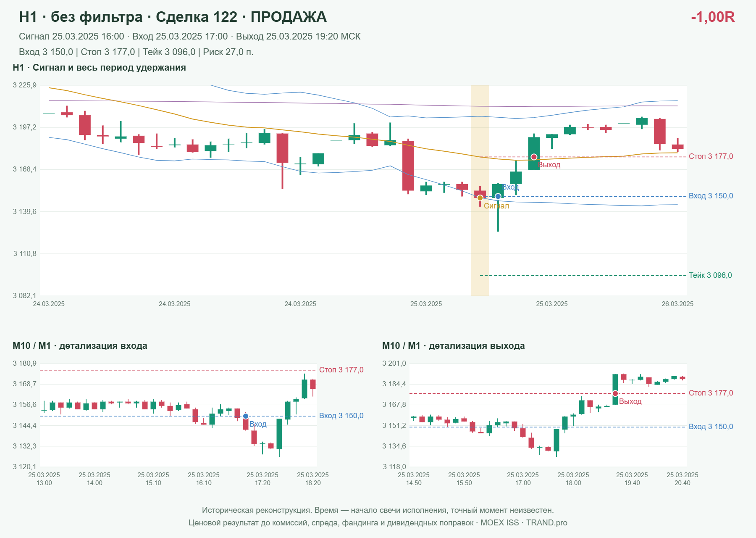Select the 3 197,2 price on the H1 axis
The width and height of the screenshot is (756, 538).
25,127
